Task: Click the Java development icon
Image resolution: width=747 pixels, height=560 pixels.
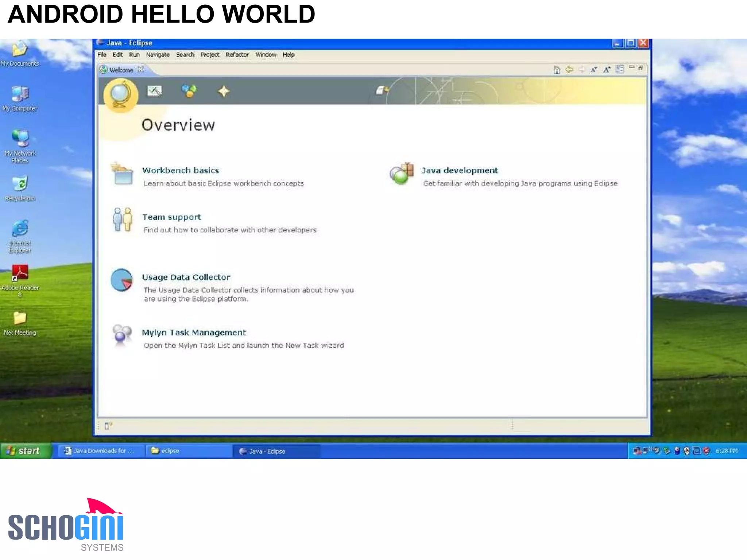Action: coord(402,174)
